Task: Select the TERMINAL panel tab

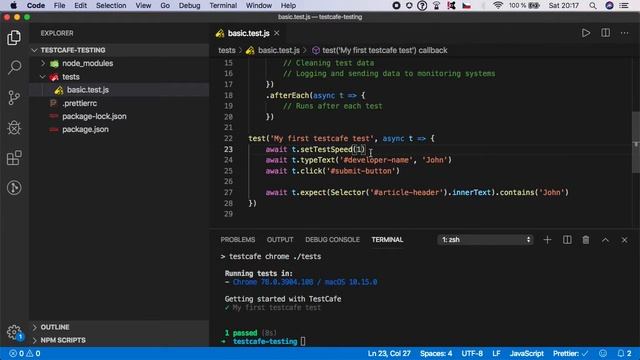Action: (x=387, y=240)
